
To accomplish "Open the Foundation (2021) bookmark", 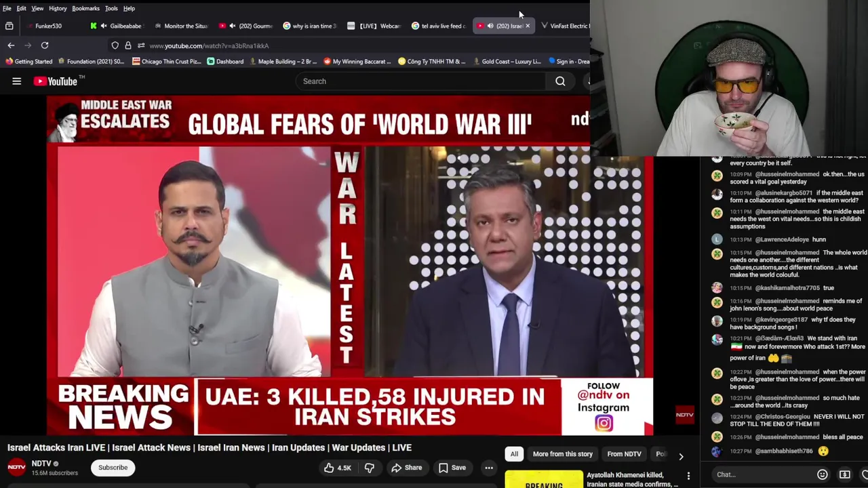I will pos(91,62).
